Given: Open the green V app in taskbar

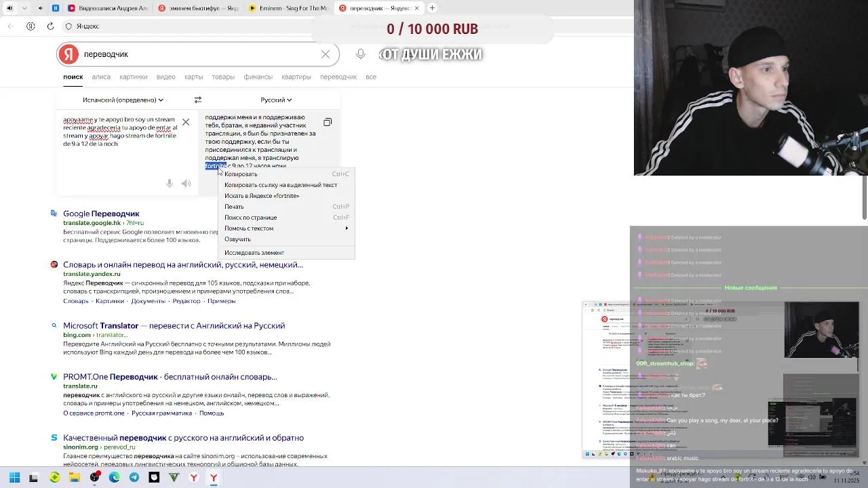Looking at the screenshot, I should pyautogui.click(x=174, y=478).
